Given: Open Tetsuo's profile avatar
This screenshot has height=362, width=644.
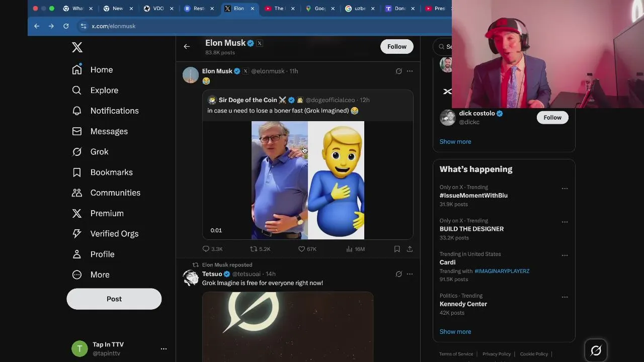Looking at the screenshot, I should click(191, 278).
